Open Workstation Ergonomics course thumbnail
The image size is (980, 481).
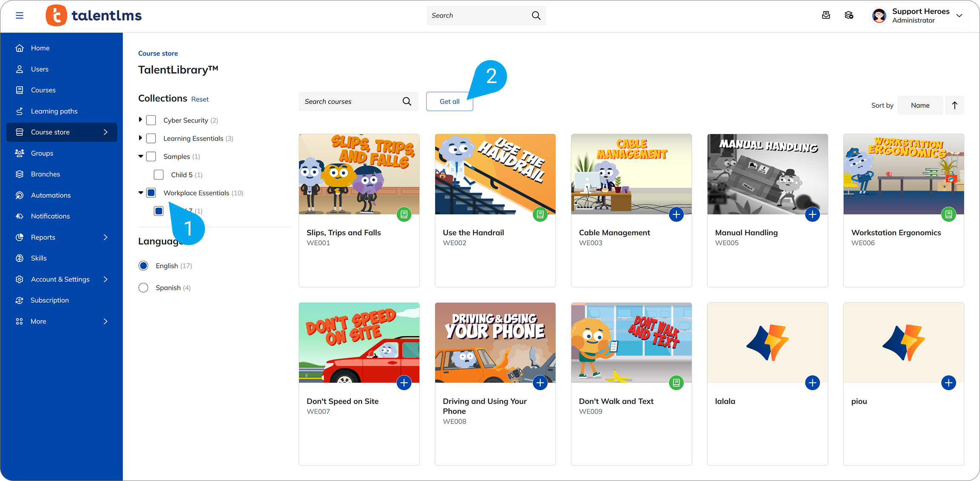point(903,174)
